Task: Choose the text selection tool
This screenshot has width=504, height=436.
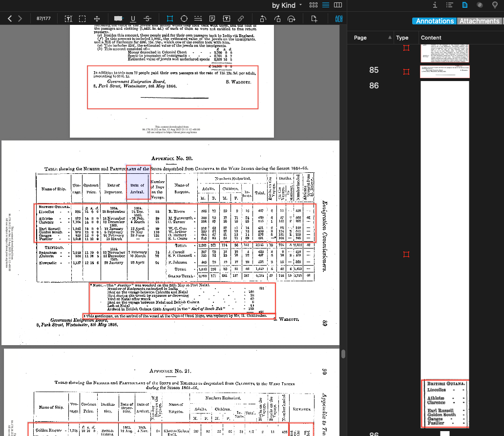Action: click(68, 19)
